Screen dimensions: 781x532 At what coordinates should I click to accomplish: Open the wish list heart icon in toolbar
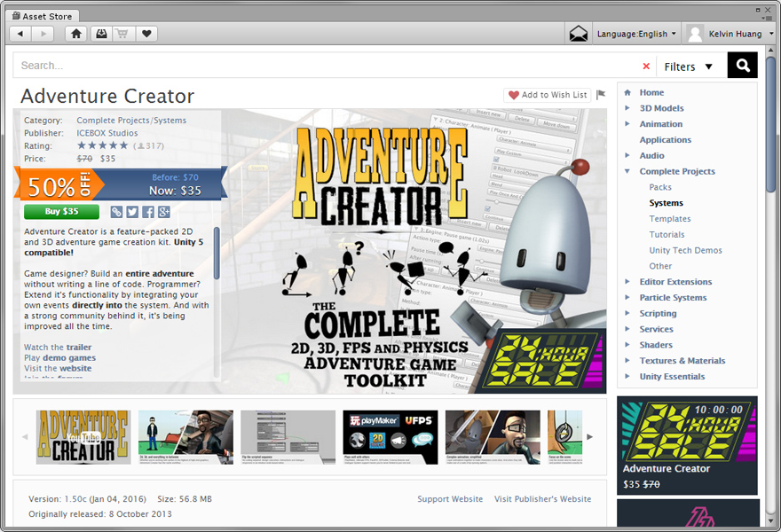146,34
